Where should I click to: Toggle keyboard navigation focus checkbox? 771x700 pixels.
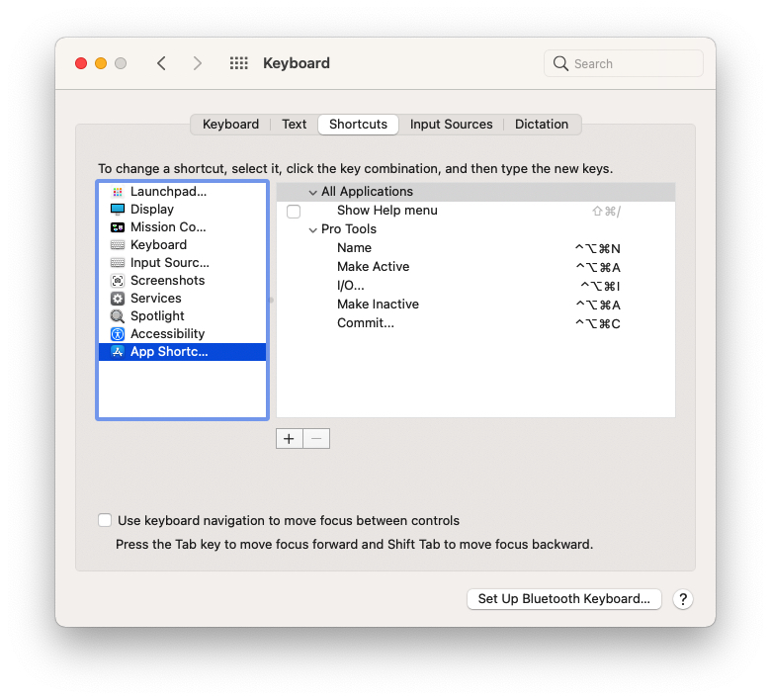[105, 520]
